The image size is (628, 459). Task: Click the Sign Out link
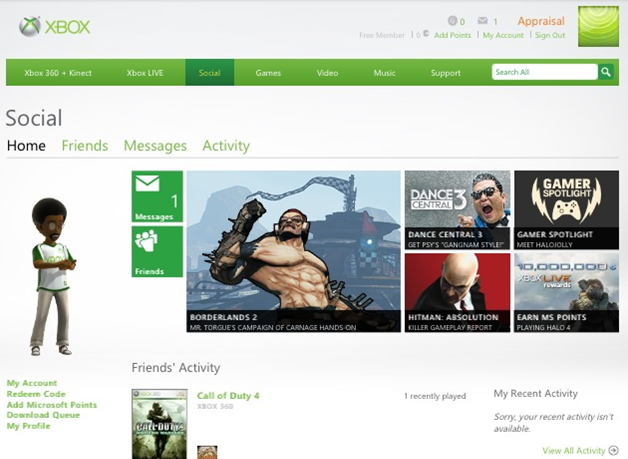coord(550,35)
